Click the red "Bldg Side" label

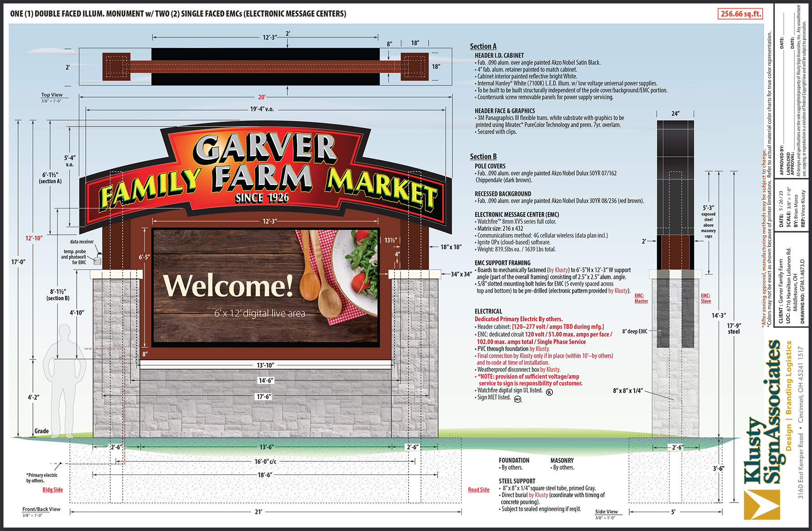pos(53,490)
